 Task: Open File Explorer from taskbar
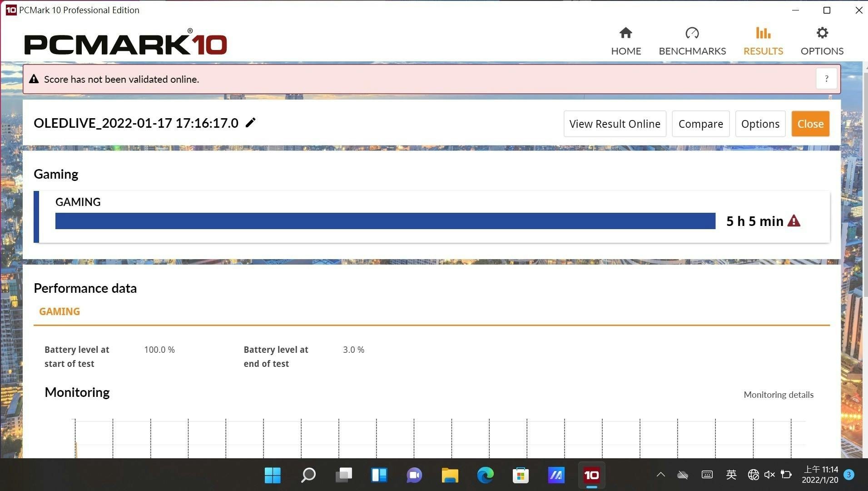450,475
